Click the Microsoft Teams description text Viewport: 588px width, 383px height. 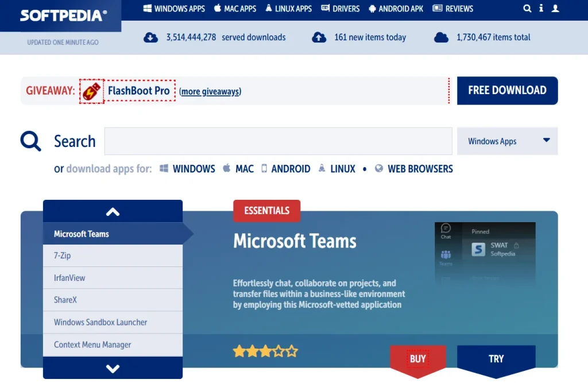(x=319, y=294)
